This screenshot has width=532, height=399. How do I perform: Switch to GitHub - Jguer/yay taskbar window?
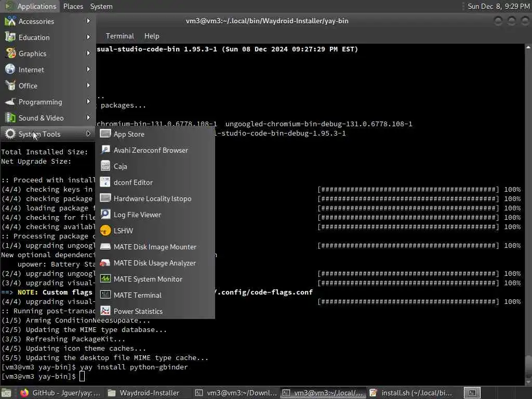tap(60, 393)
